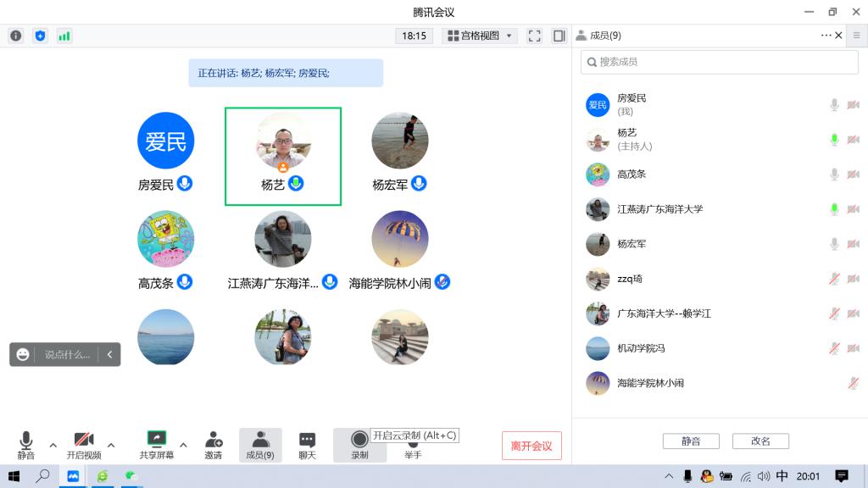This screenshot has height=488, width=868.
Task: Open the members panel more options menu
Action: [x=826, y=36]
